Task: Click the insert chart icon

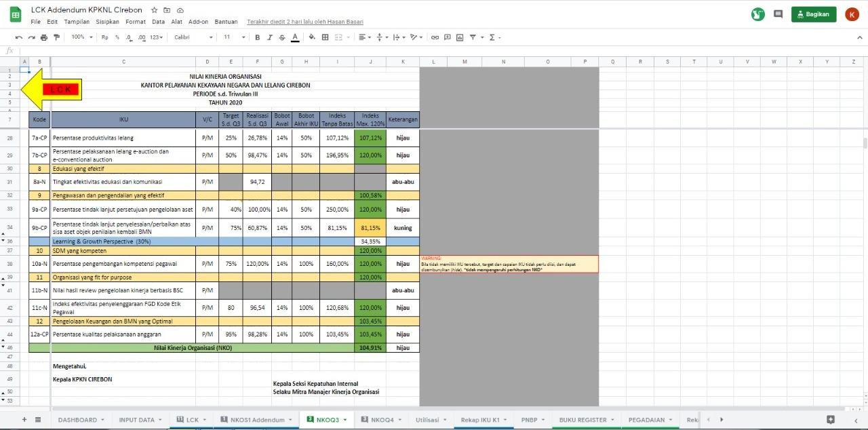Action: pyautogui.click(x=460, y=37)
